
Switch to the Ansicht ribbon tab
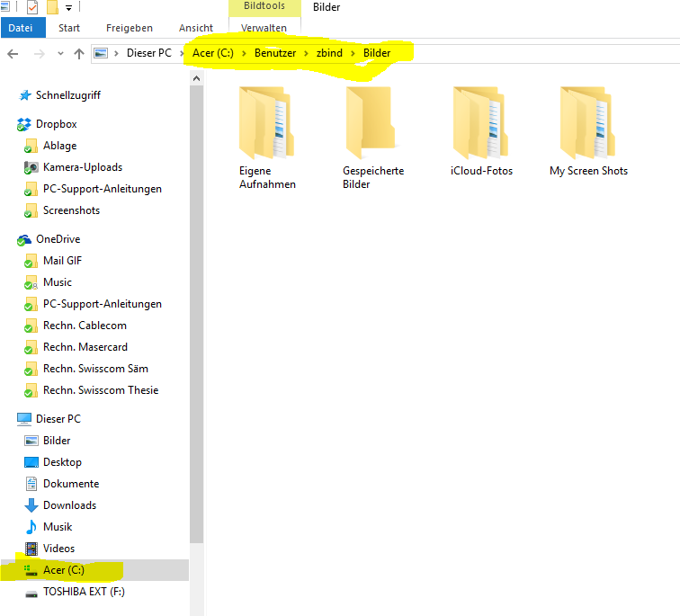tap(195, 28)
